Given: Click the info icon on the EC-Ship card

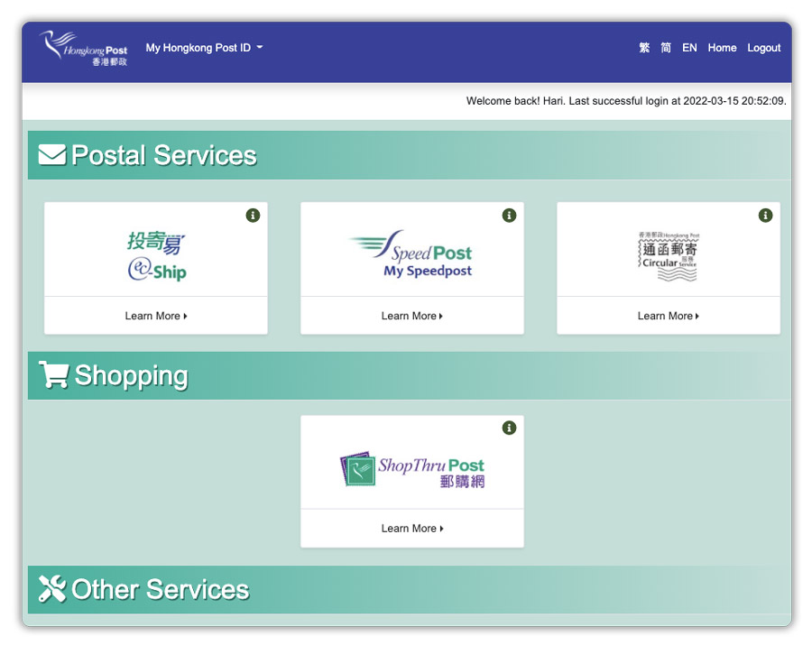Looking at the screenshot, I should click(x=253, y=216).
